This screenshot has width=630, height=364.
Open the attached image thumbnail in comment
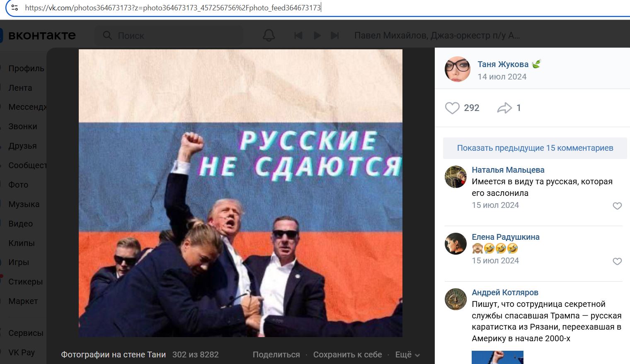[x=497, y=357]
